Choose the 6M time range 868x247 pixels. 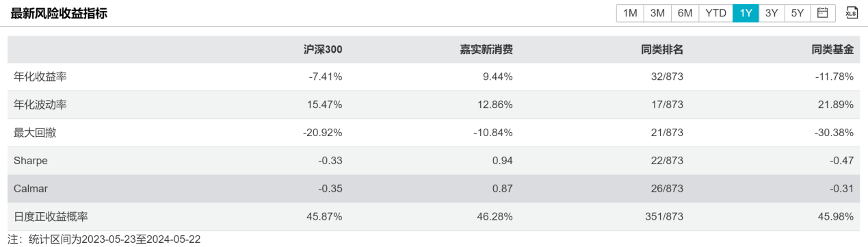pyautogui.click(x=685, y=13)
